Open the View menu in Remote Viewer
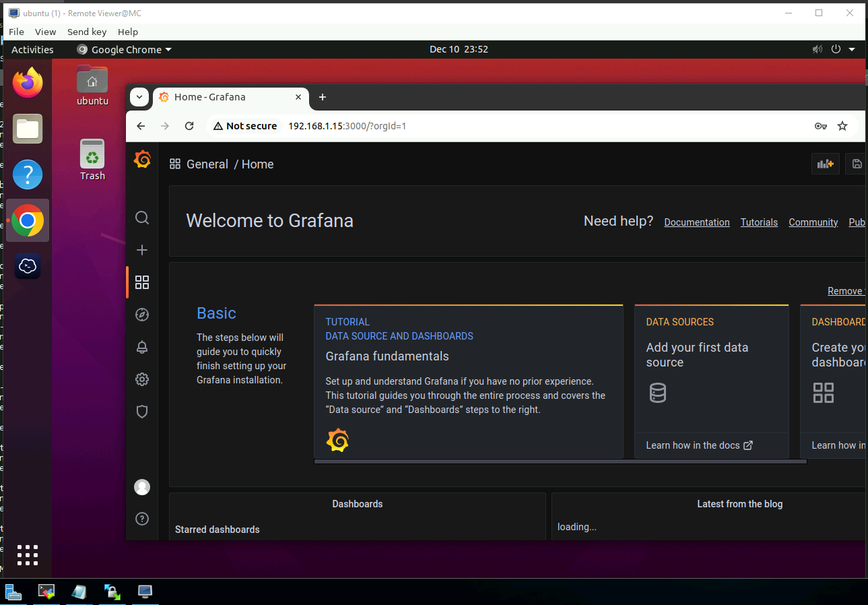This screenshot has height=605, width=868. tap(45, 32)
